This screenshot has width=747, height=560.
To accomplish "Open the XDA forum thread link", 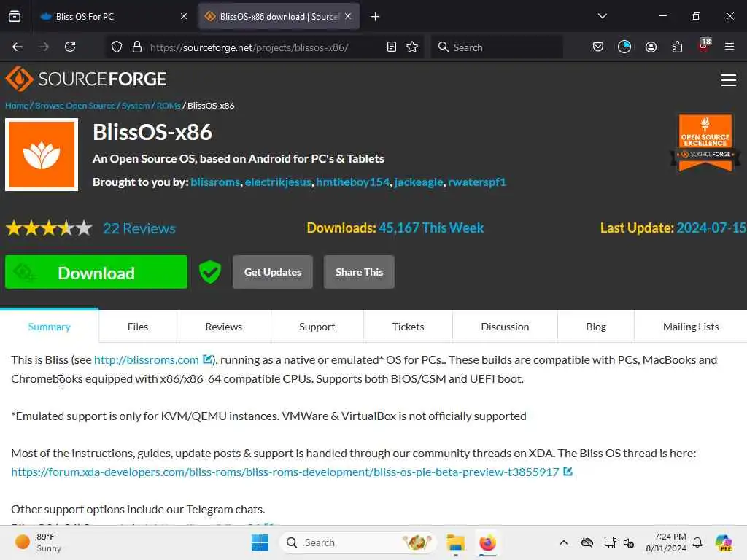I will click(x=285, y=472).
